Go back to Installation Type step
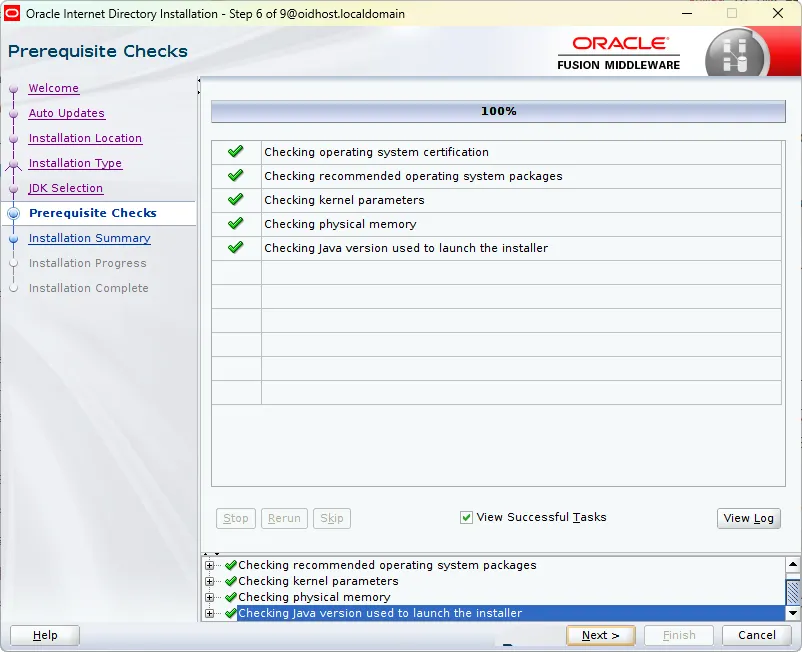Viewport: 802px width, 652px height. point(75,163)
